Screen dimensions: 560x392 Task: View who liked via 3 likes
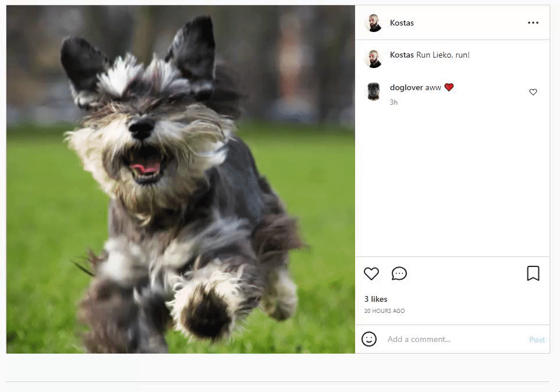tap(375, 299)
